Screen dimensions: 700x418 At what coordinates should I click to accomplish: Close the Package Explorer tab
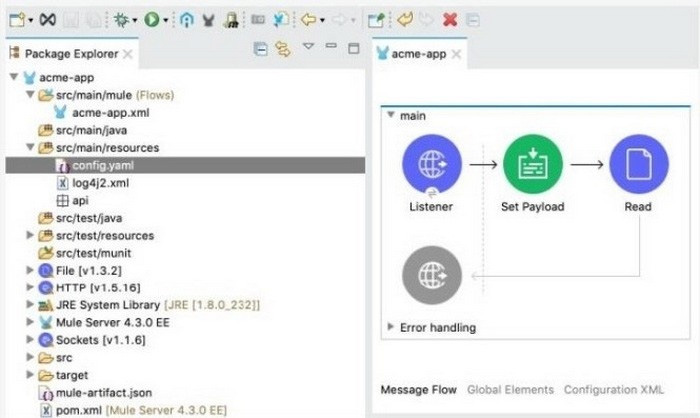[x=128, y=54]
